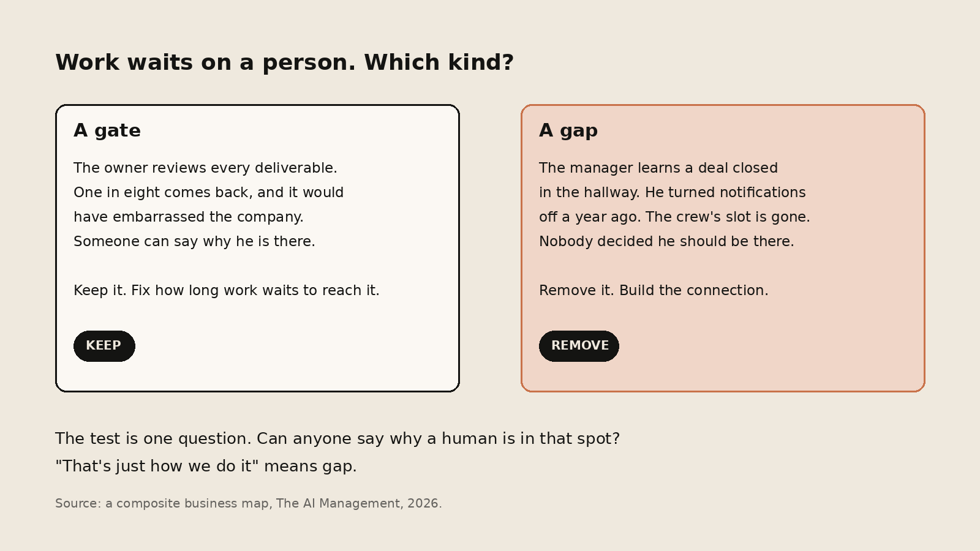
Task: Click 'The manager learns a deal closed'
Action: pos(658,168)
